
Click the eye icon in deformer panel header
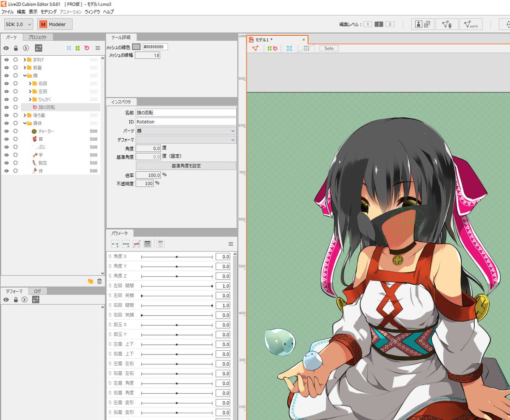[x=6, y=299]
